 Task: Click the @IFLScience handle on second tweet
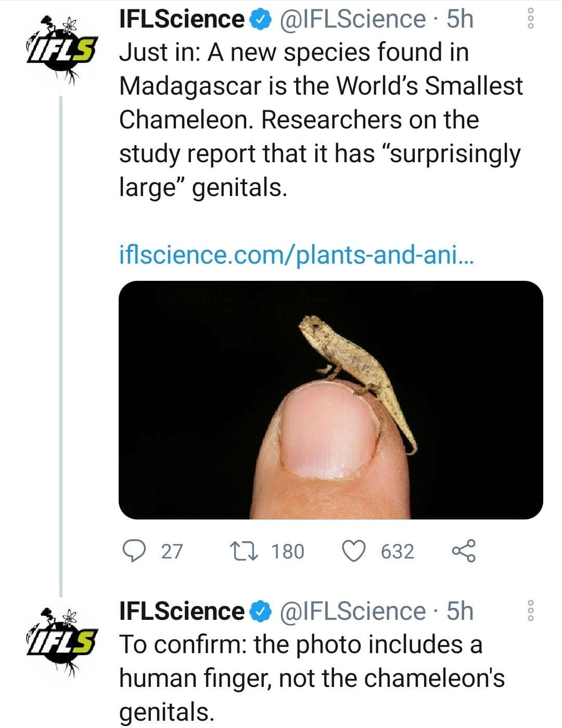click(x=353, y=612)
